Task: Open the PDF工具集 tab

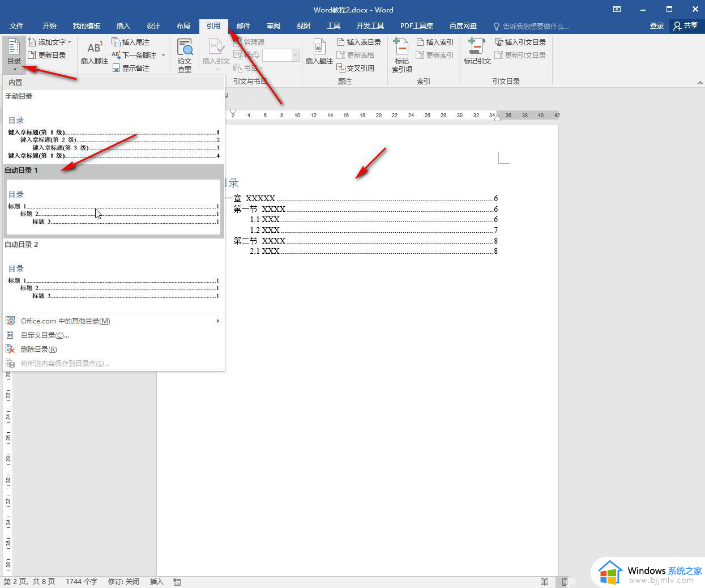Action: [x=416, y=25]
